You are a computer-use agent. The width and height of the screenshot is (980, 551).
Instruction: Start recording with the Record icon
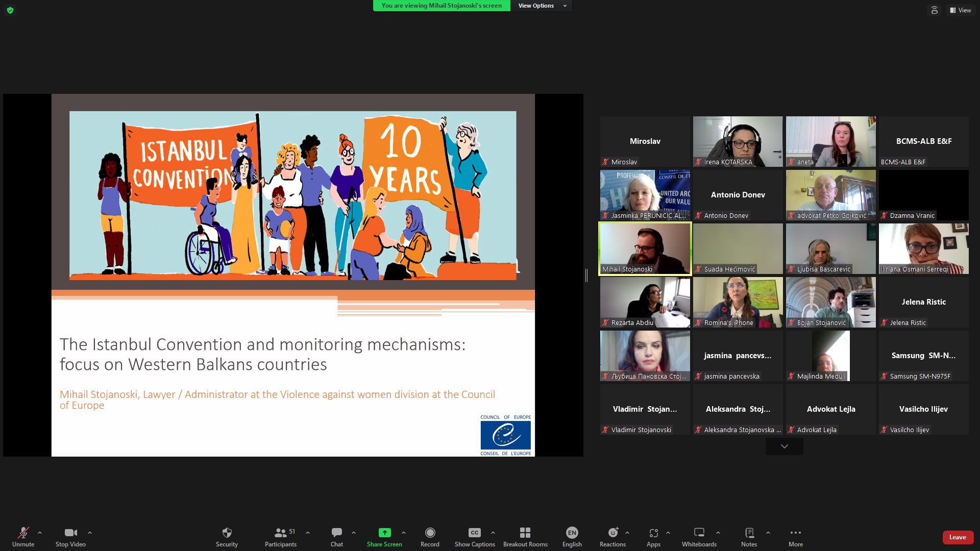(430, 533)
